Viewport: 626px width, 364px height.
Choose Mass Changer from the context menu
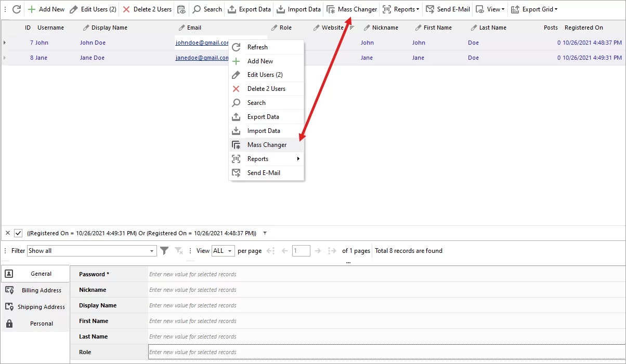[x=266, y=144]
